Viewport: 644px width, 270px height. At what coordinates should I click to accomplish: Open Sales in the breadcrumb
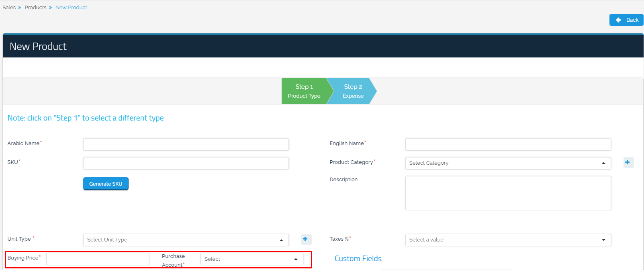[x=9, y=8]
